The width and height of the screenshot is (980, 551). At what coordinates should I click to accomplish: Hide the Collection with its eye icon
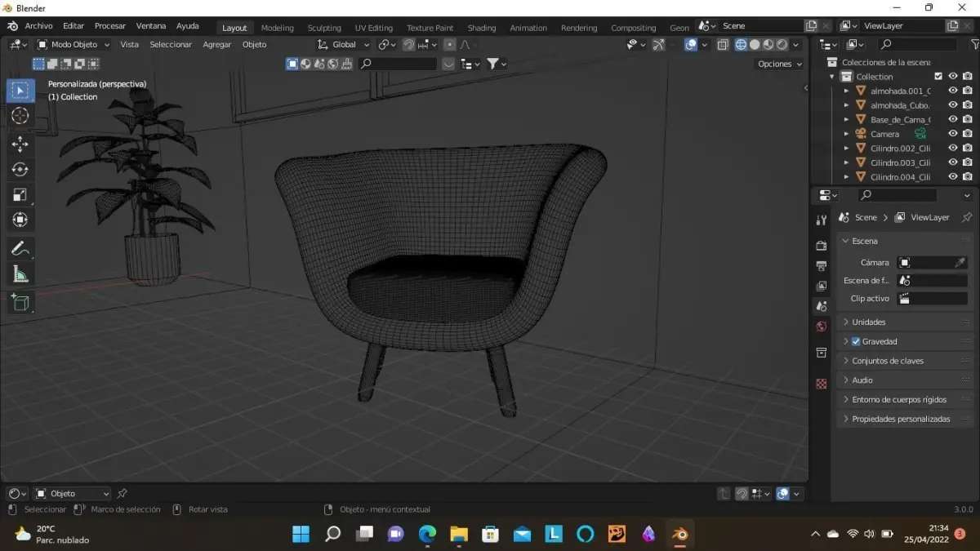click(952, 77)
